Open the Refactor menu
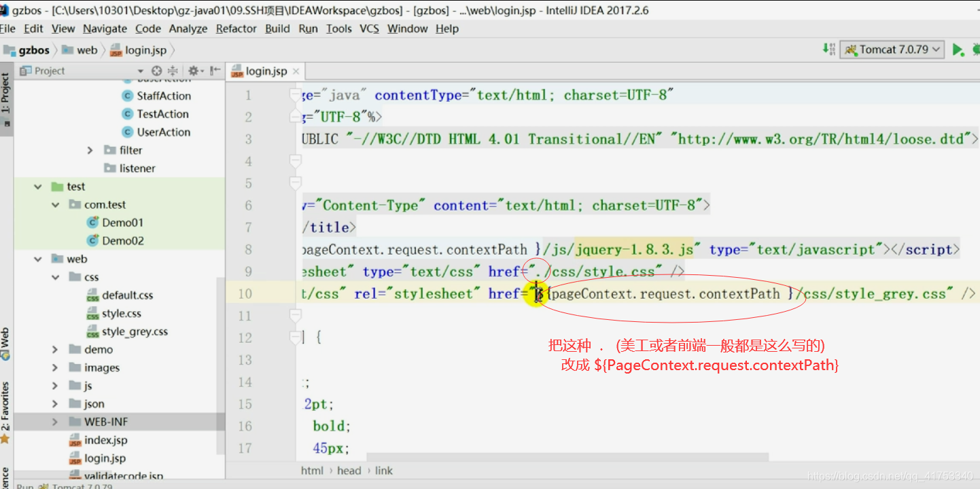980x489 pixels. click(x=236, y=29)
